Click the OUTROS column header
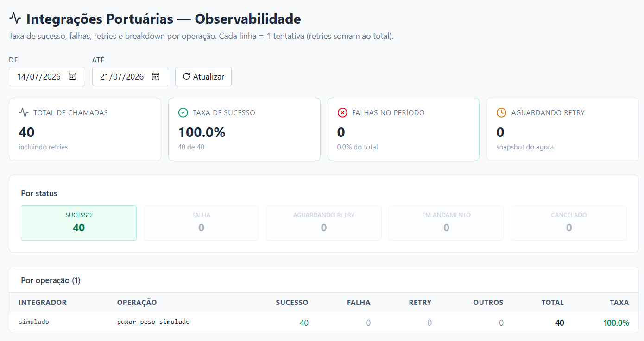The image size is (644, 341). [488, 302]
